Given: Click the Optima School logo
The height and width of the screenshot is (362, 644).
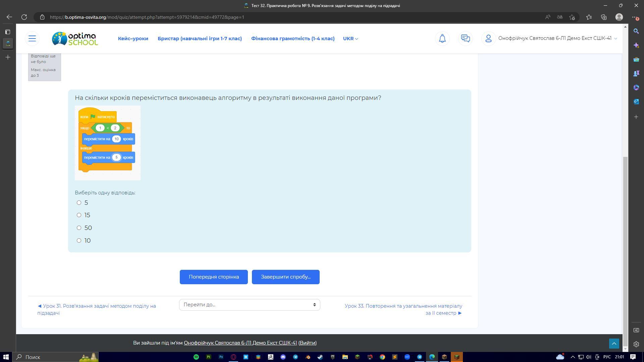Looking at the screenshot, I should [75, 39].
